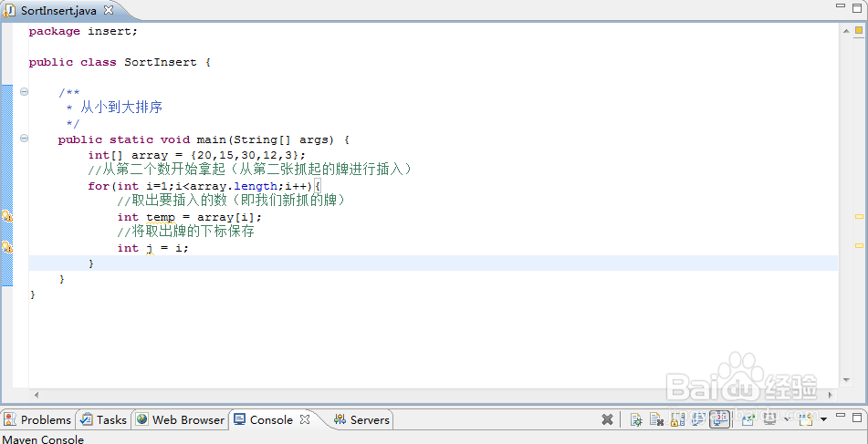Image resolution: width=868 pixels, height=444 pixels.
Task: Click Display Selected Console icon
Action: [x=770, y=419]
